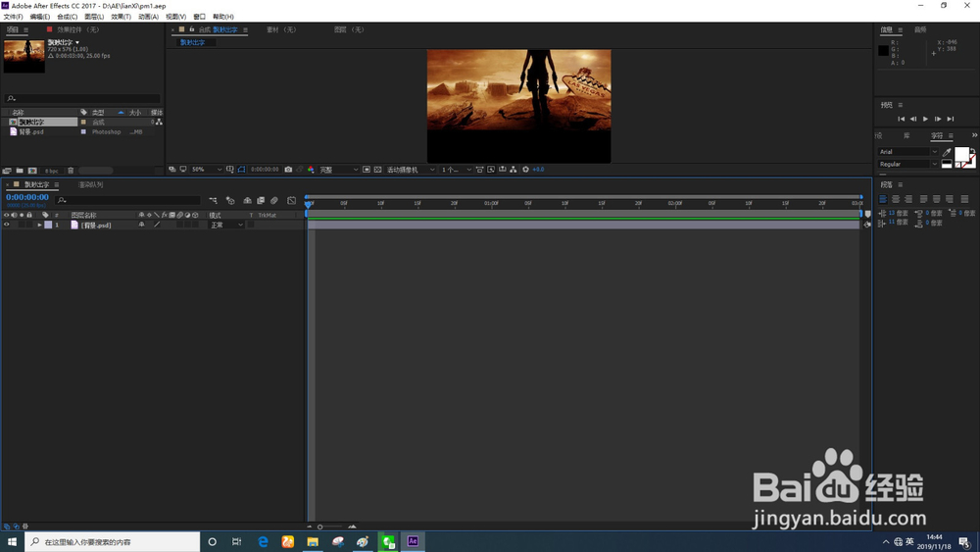Switch to the 素材 (无) viewer tab
This screenshot has height=552, width=980.
coord(281,29)
